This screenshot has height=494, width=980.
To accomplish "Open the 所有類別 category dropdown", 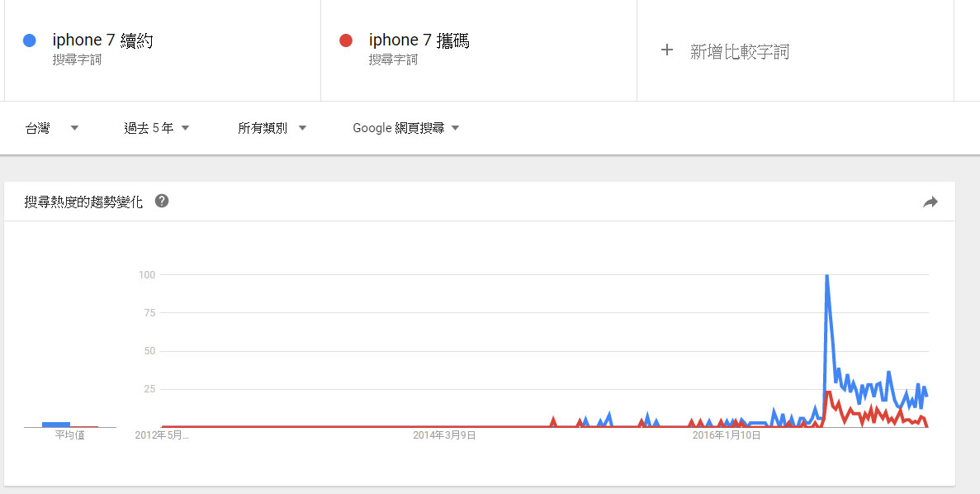I will [272, 128].
